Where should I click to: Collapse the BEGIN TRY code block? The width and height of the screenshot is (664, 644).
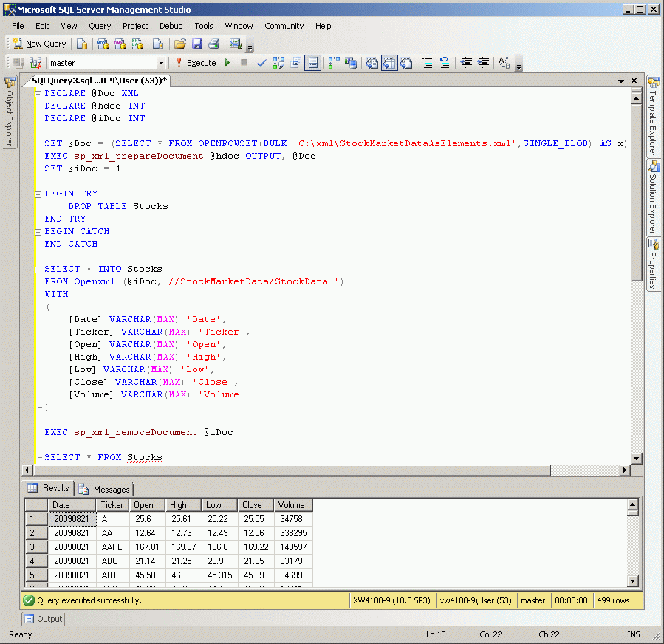(38, 194)
